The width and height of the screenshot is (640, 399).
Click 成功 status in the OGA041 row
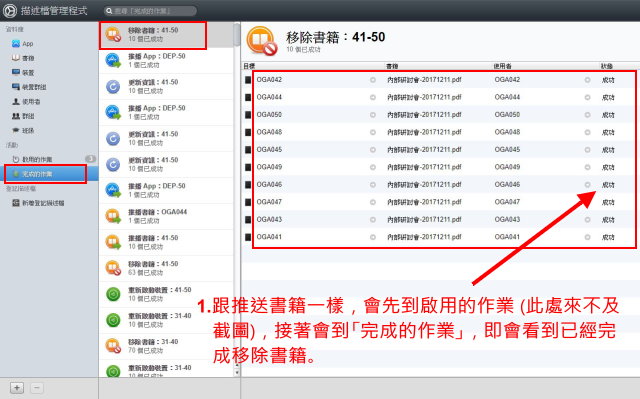click(x=608, y=237)
